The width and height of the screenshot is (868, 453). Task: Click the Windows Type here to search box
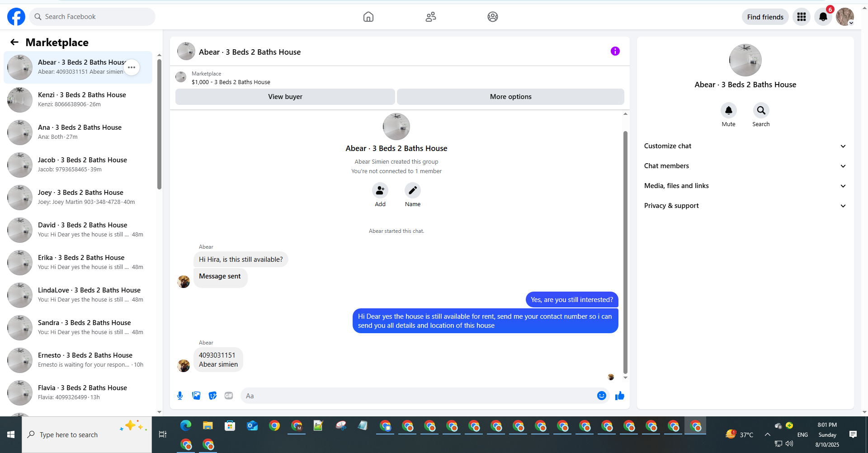click(87, 434)
